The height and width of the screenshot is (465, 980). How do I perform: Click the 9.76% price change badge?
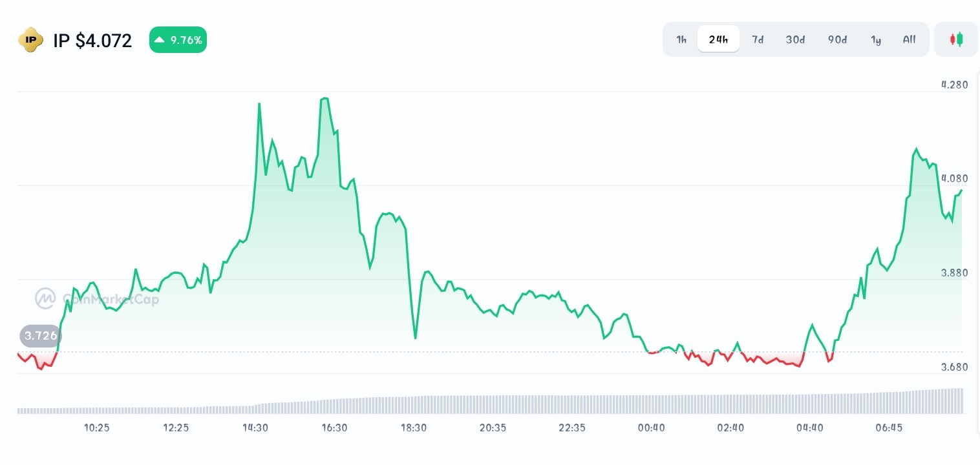[178, 40]
